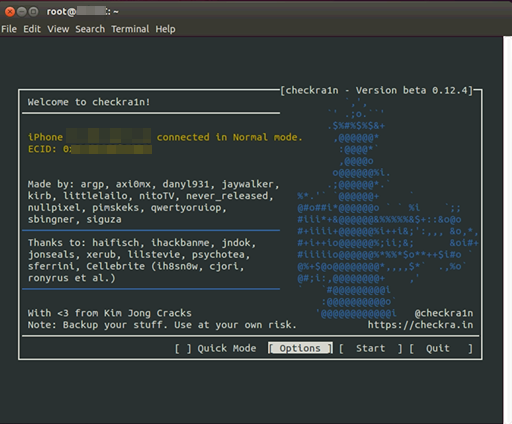Maximize the terminal window
This screenshot has height=424, width=512.
click(x=33, y=12)
